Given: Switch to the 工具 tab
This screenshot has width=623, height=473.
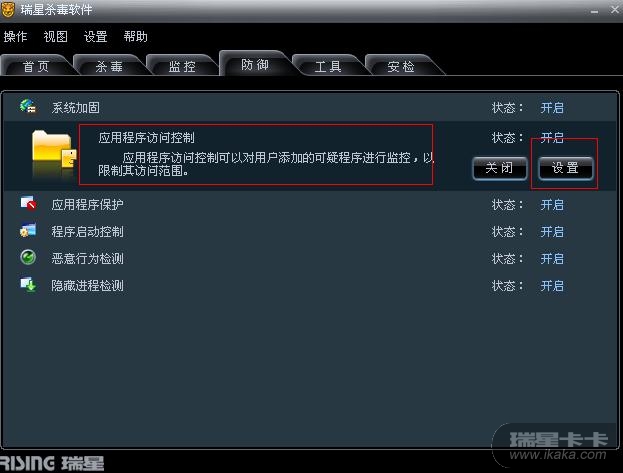Looking at the screenshot, I should pos(328,66).
